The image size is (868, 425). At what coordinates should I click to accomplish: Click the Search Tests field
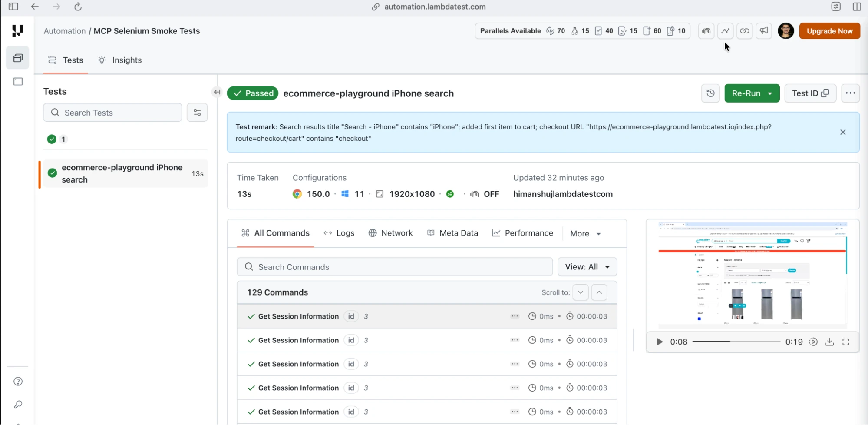click(112, 113)
